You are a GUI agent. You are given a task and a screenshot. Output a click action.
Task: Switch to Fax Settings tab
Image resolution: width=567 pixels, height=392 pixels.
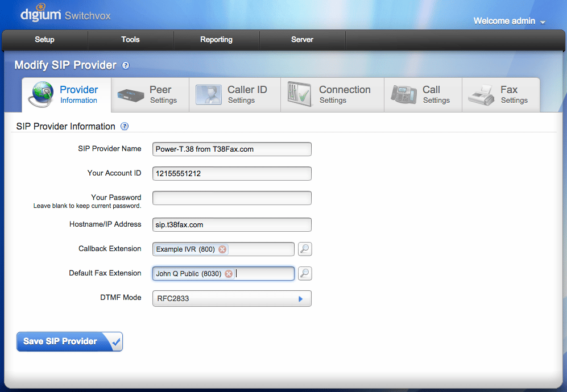coord(501,95)
